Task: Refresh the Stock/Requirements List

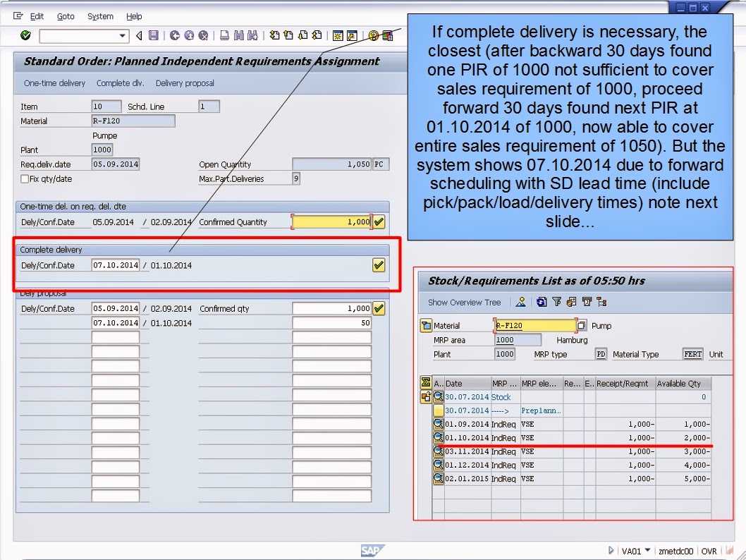Action: tap(541, 300)
